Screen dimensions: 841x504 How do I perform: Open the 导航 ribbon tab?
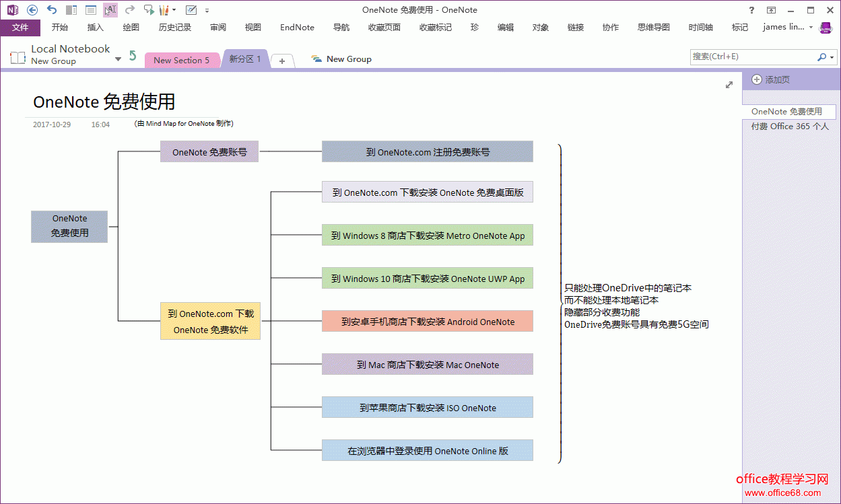(341, 28)
